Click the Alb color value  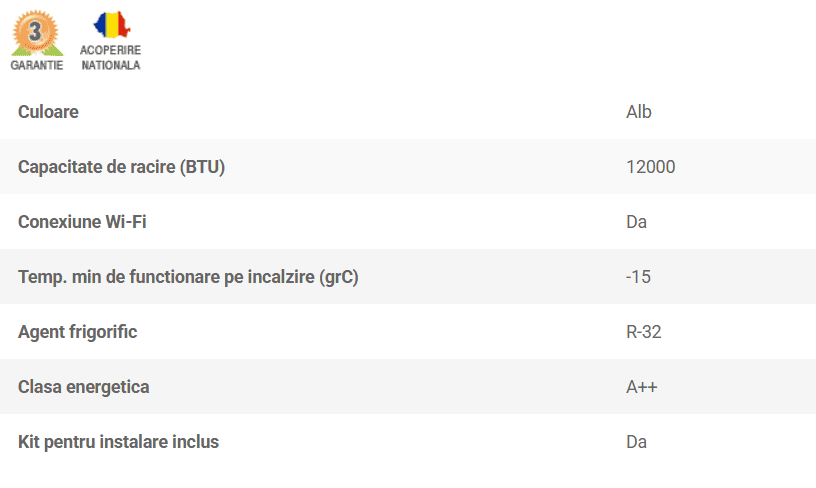coord(638,112)
